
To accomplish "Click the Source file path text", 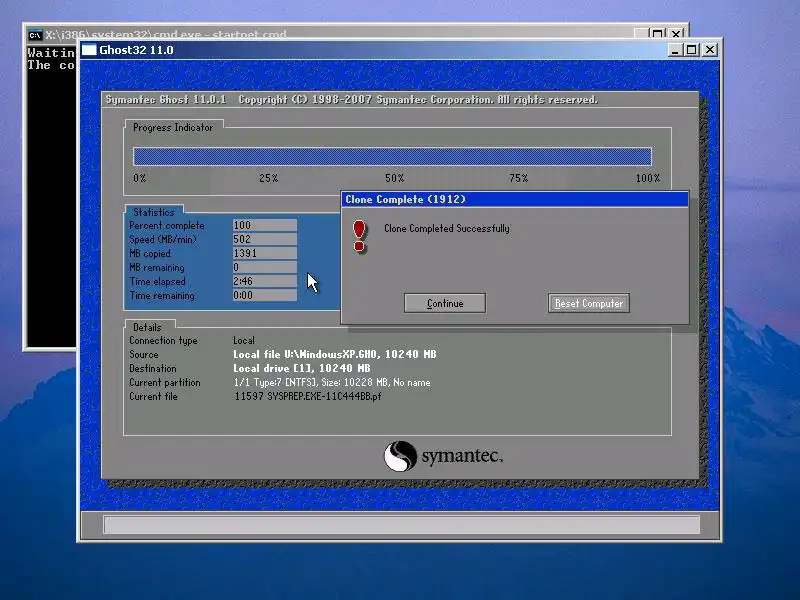I will coord(335,354).
